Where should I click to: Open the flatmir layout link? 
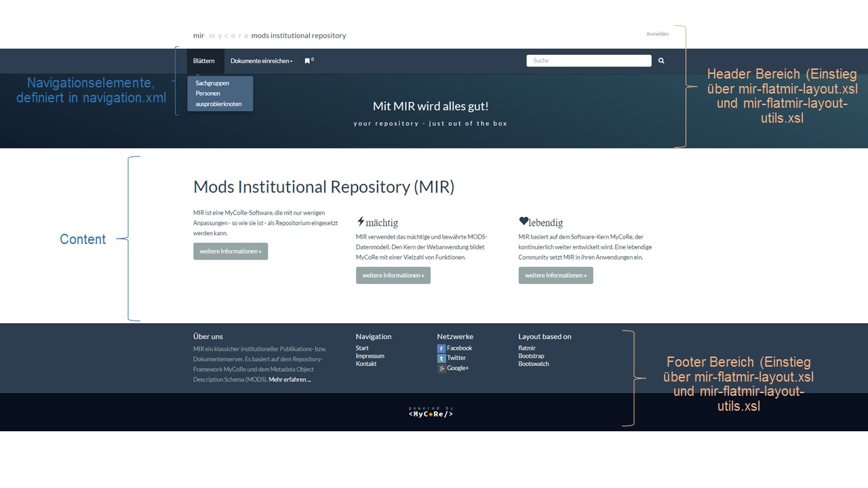[x=527, y=348]
